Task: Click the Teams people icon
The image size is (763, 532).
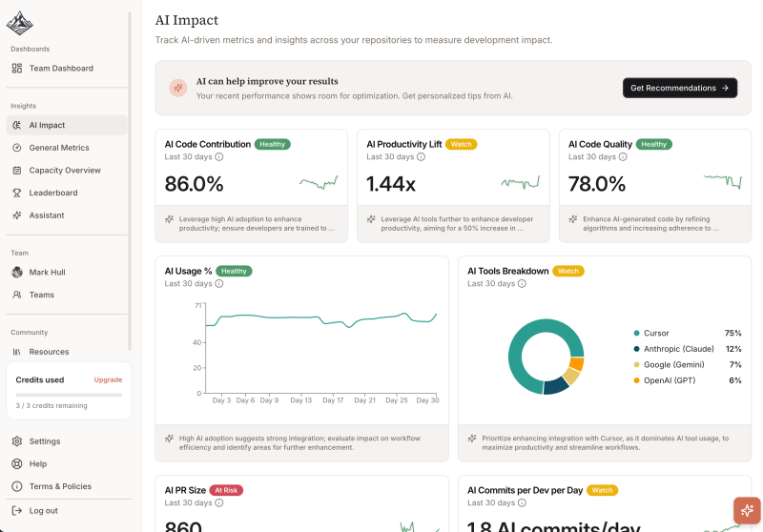Action: click(17, 295)
